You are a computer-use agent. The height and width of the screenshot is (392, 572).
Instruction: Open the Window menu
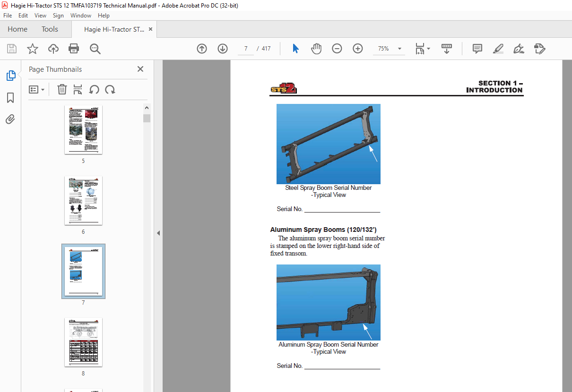pos(81,16)
